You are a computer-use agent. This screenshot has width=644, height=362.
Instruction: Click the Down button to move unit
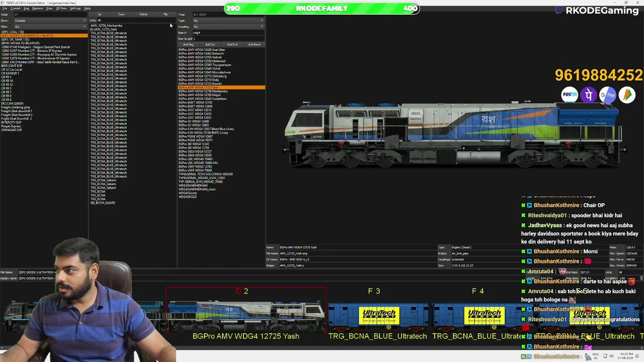121,15
